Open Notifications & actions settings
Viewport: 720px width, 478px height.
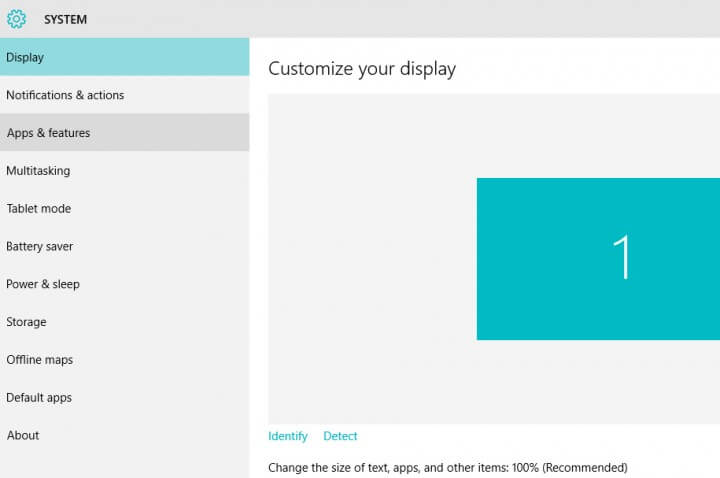coord(124,95)
